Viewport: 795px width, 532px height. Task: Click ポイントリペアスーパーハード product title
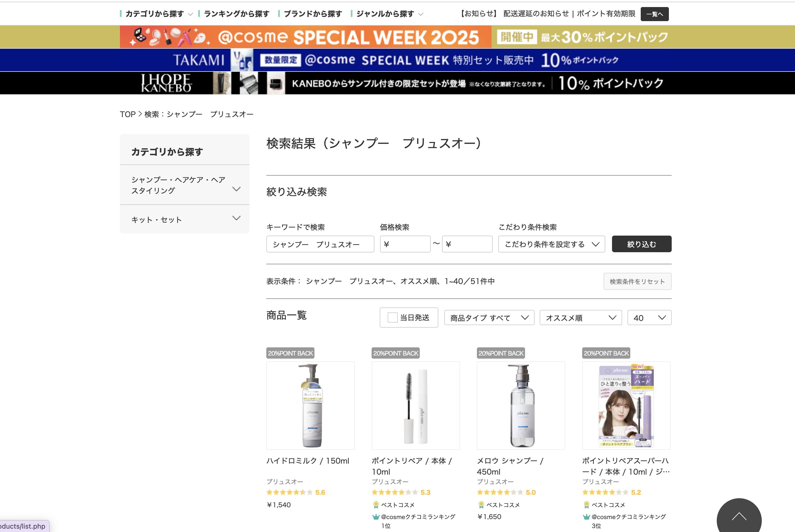coord(626,466)
